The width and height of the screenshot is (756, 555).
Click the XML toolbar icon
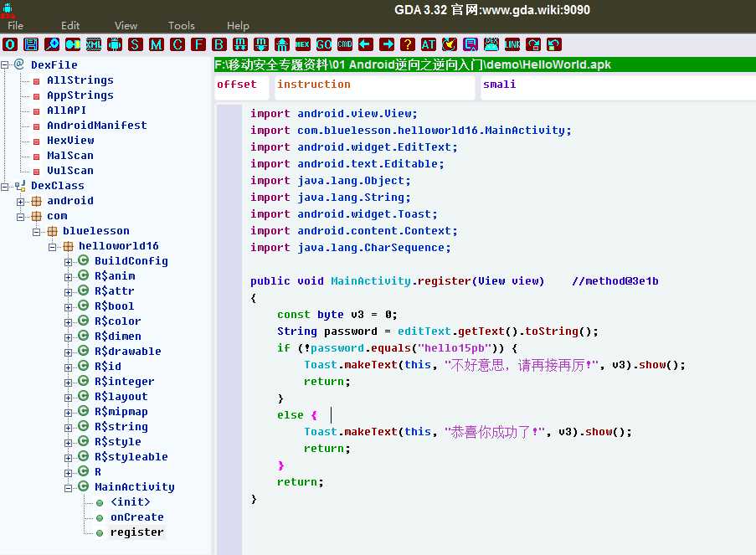pyautogui.click(x=94, y=45)
